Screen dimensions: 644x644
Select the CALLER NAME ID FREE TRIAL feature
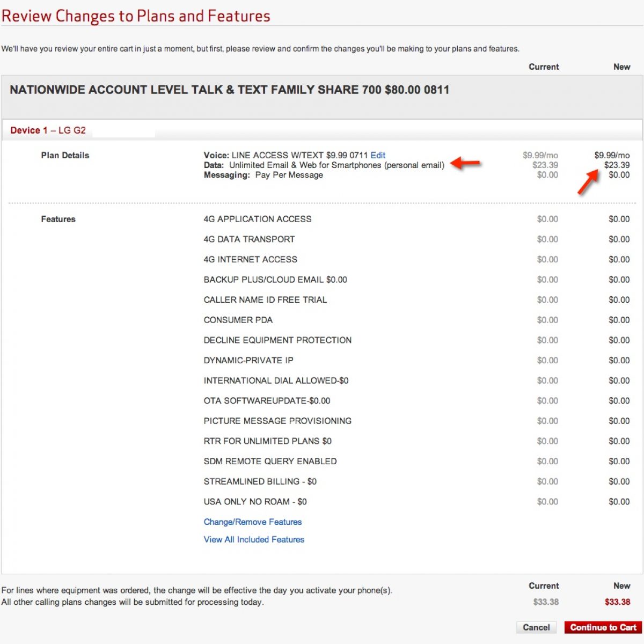(265, 299)
